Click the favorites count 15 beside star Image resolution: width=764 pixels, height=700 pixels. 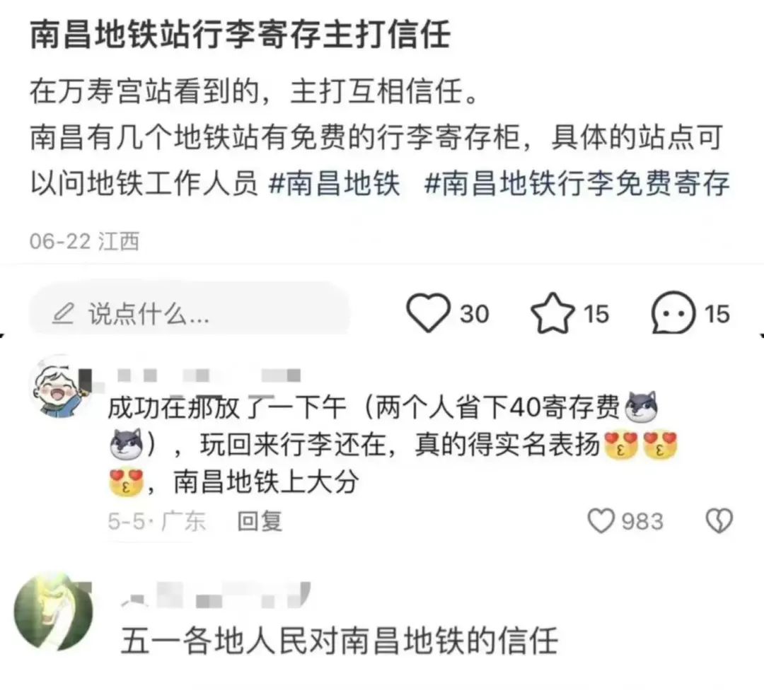596,314
